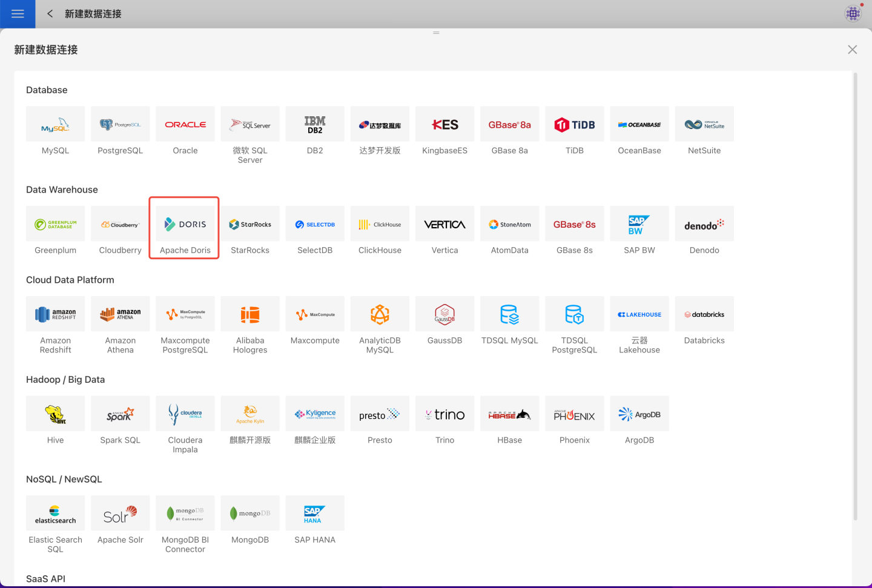Choose the Denodo data warehouse tile

[x=704, y=225]
